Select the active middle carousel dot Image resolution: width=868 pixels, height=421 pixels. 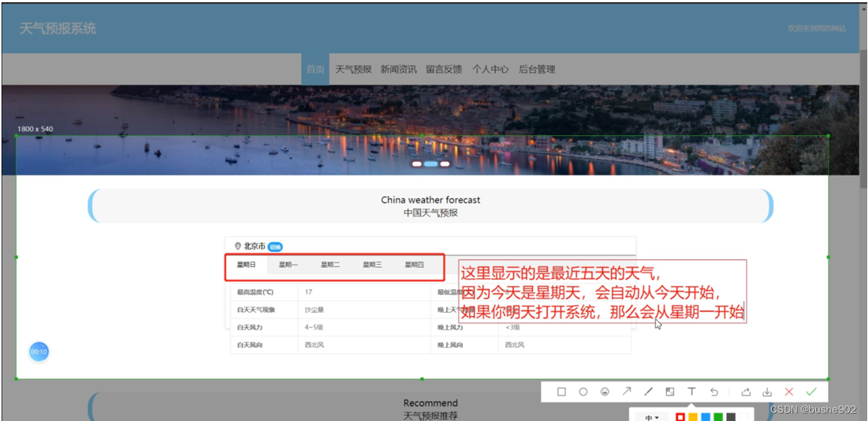(431, 164)
